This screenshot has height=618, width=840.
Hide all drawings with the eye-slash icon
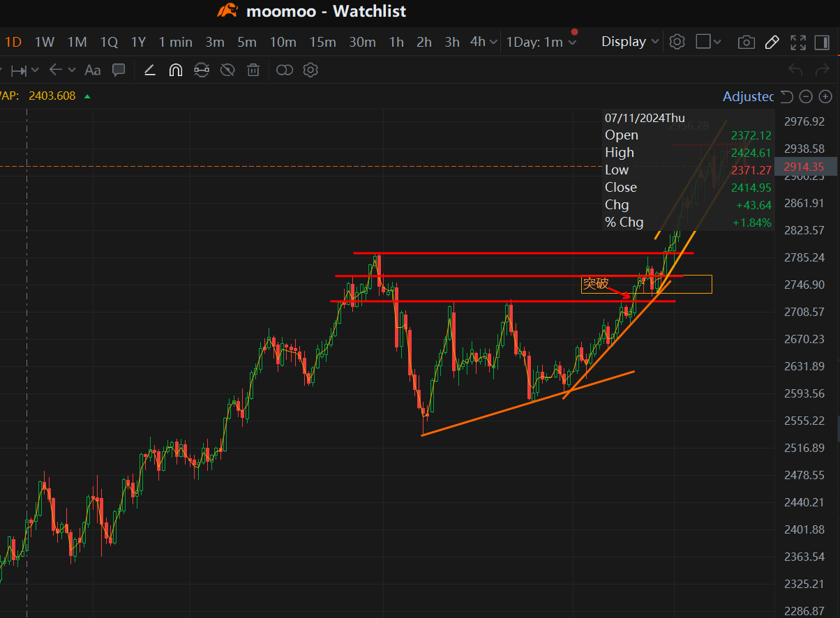[227, 70]
